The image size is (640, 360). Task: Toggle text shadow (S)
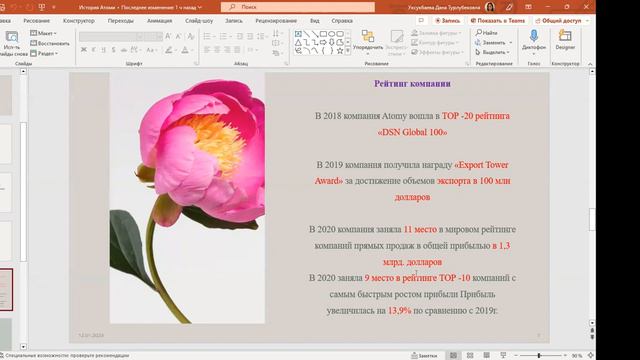(113, 50)
